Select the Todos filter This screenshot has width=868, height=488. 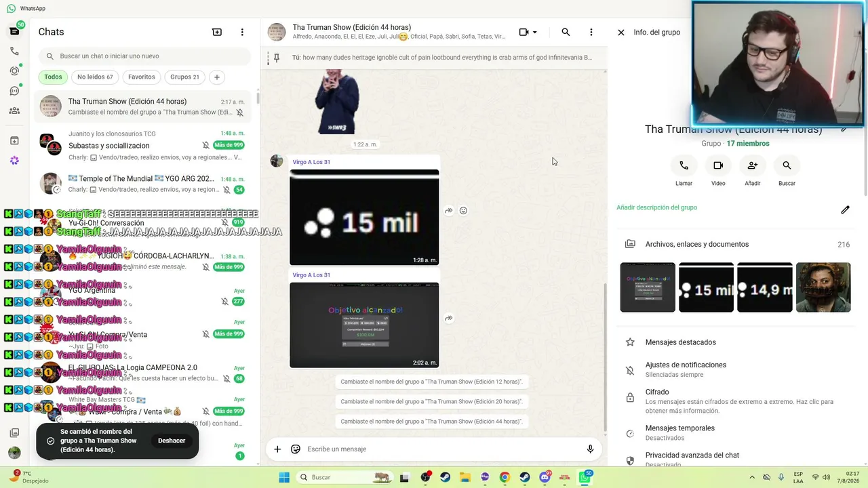click(x=53, y=77)
